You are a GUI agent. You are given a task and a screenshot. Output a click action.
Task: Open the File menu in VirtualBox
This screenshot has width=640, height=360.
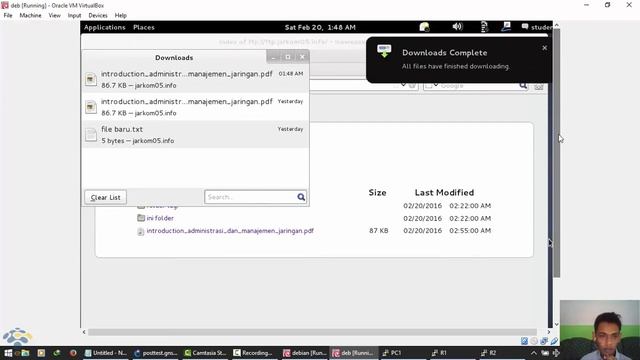tap(8, 16)
